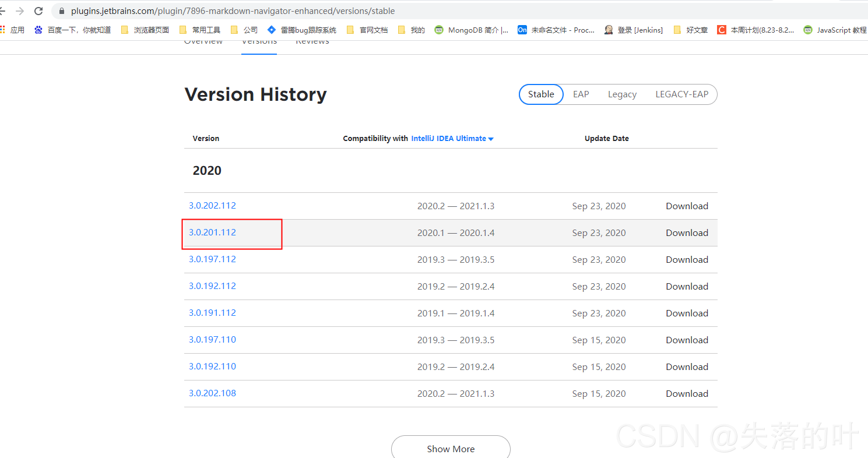Screen dimensions: 868x458
Task: Click the 2020 year group heading
Action: click(207, 171)
